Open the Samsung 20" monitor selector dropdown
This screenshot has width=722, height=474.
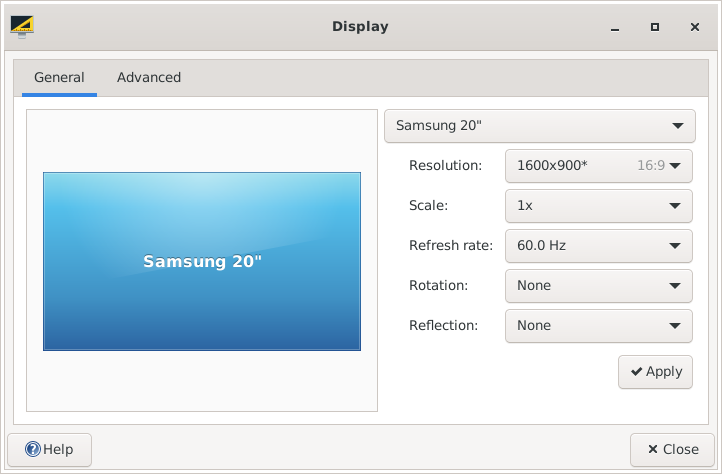click(540, 126)
